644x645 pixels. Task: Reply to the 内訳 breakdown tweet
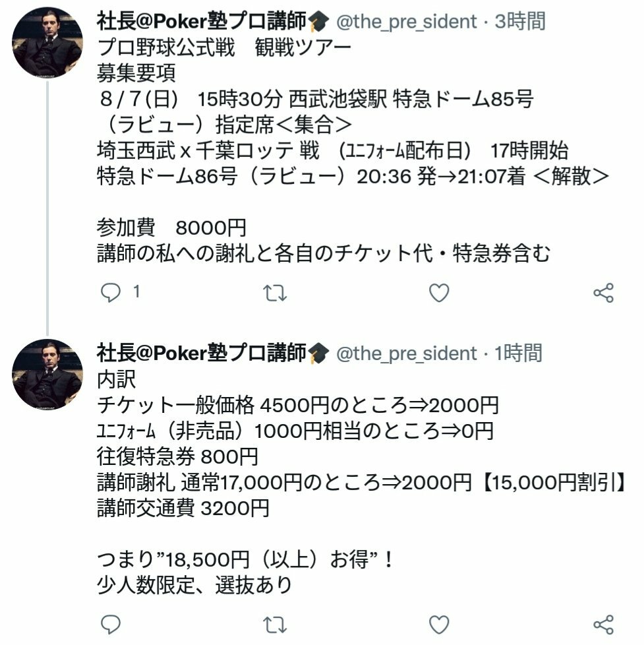coord(111,625)
